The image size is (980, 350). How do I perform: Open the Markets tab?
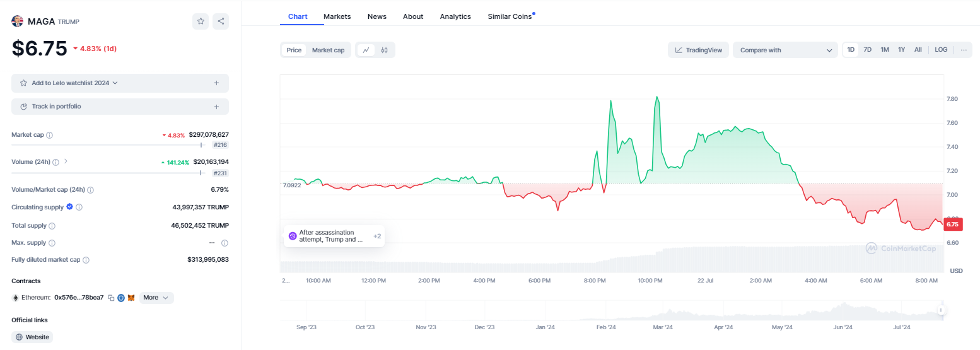click(x=337, y=16)
